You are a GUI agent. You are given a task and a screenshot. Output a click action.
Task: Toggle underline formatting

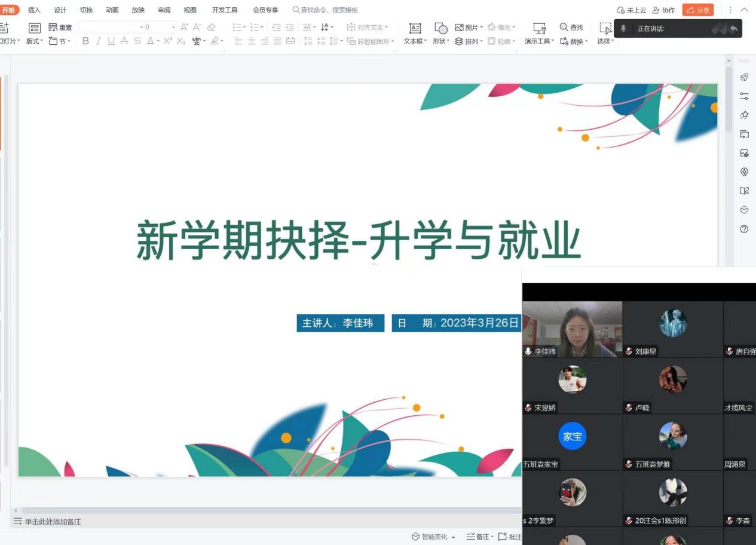(111, 41)
